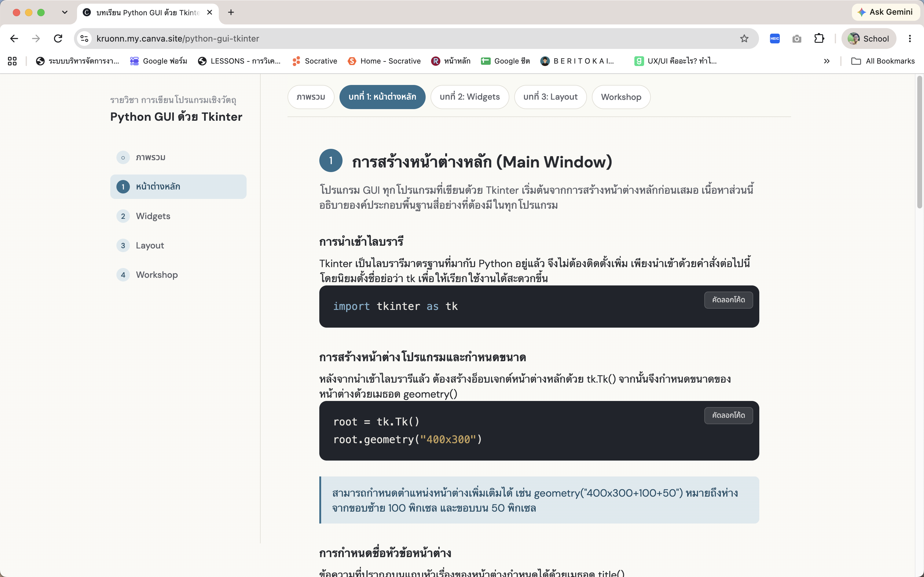Viewport: 924px width, 577px height.
Task: Show hidden bookmarks with double chevron
Action: click(827, 61)
